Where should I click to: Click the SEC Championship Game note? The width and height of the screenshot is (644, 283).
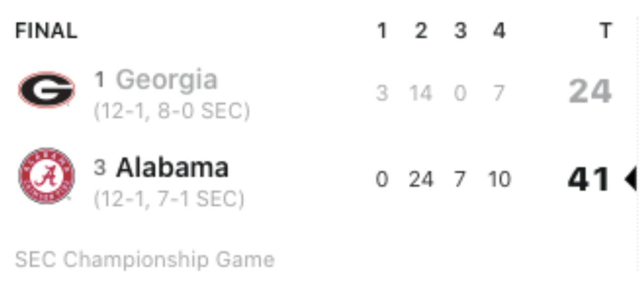(x=145, y=260)
